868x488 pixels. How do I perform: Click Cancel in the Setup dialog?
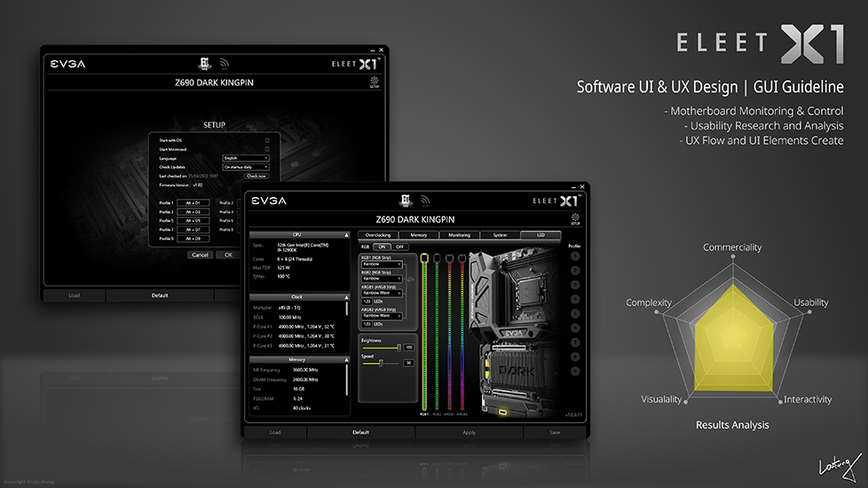point(200,255)
